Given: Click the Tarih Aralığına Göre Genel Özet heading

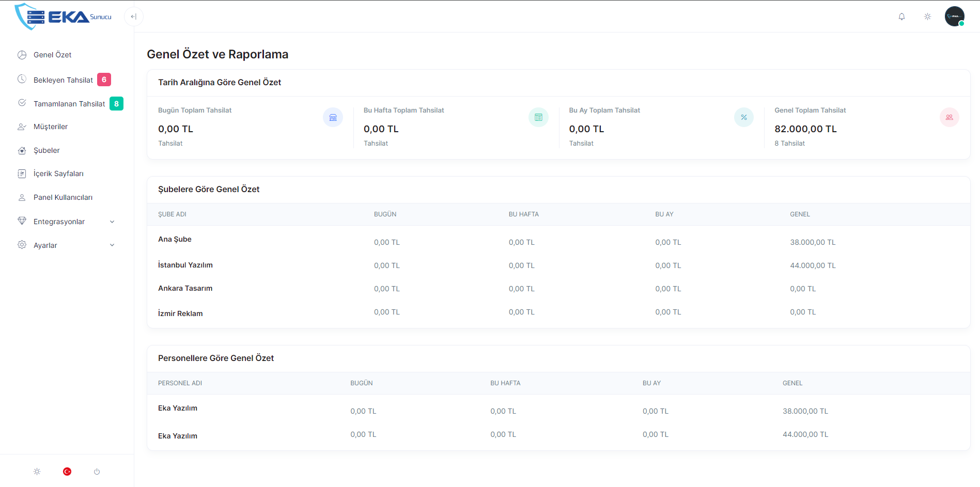Looking at the screenshot, I should tap(220, 83).
